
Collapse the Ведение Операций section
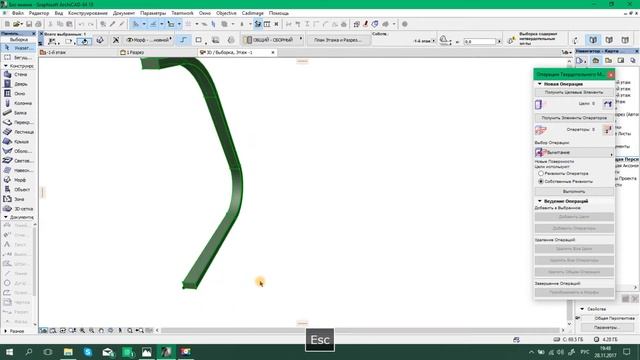[x=540, y=201]
